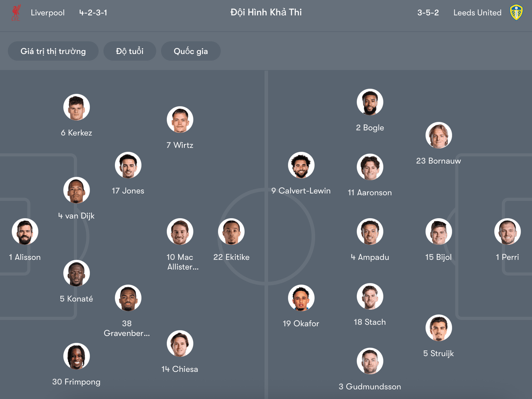Open Gravenberch's avatar
The image size is (532, 399).
click(x=129, y=297)
